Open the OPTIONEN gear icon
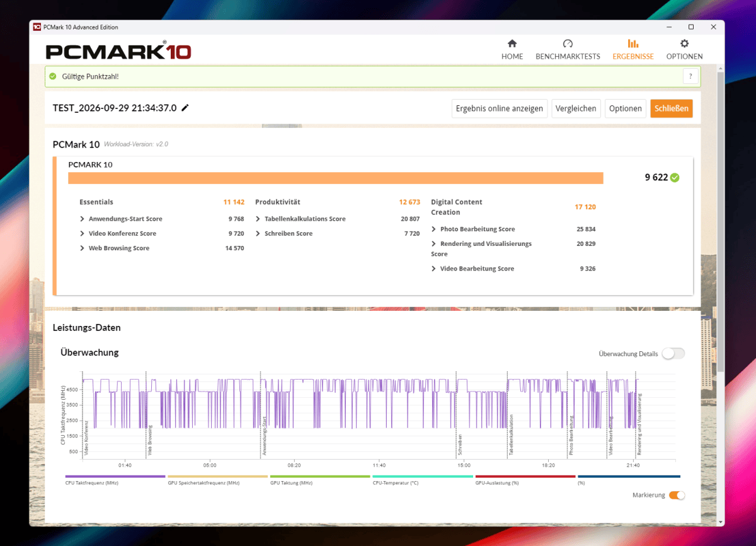 point(684,44)
